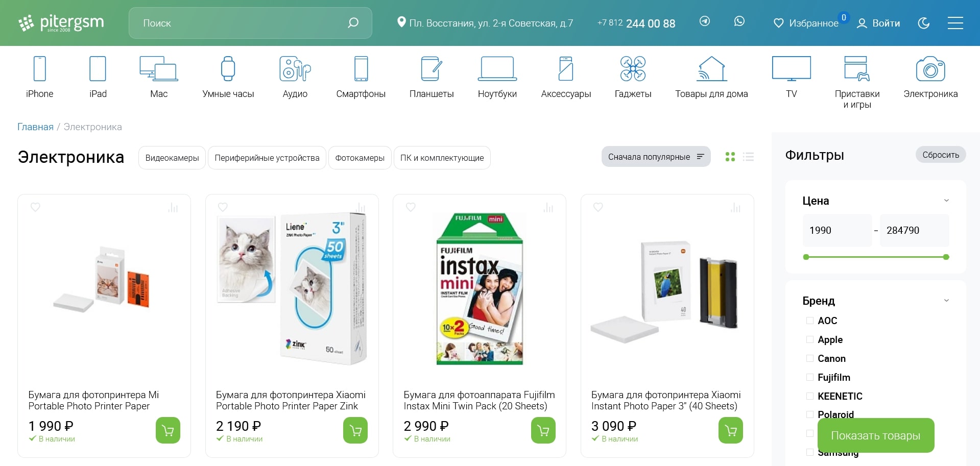
Task: Select the Фотокамеры subcategory tab
Action: [360, 158]
